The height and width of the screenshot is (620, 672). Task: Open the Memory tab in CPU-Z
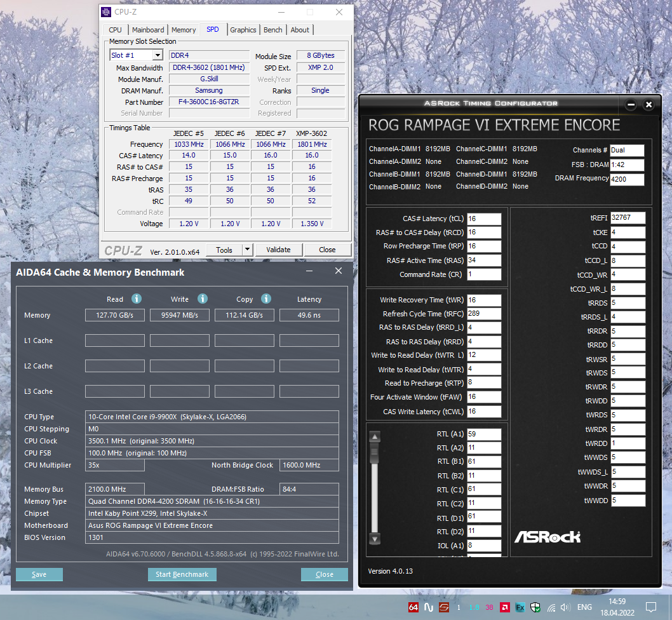[x=184, y=30]
